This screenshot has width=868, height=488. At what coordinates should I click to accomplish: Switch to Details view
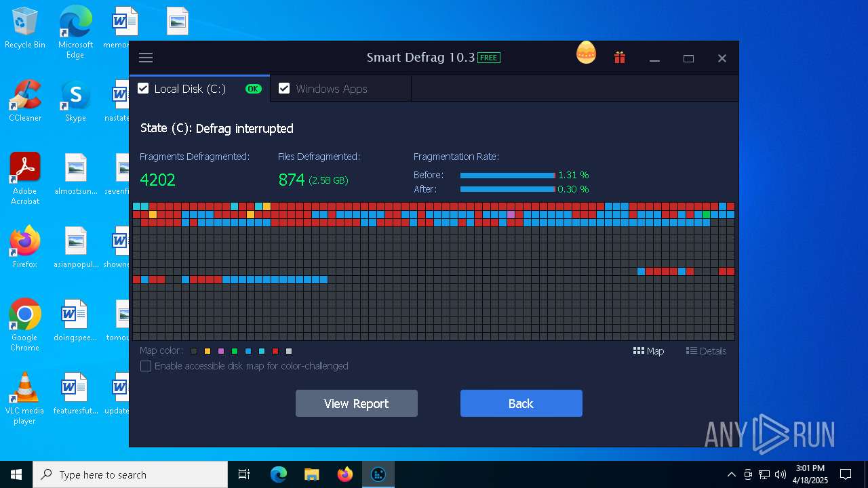coord(706,351)
